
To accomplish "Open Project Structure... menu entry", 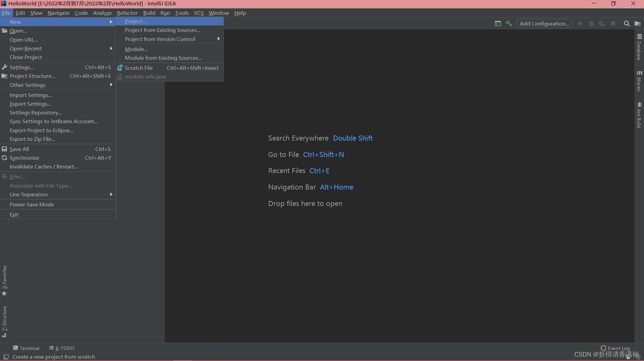I will pos(58,76).
